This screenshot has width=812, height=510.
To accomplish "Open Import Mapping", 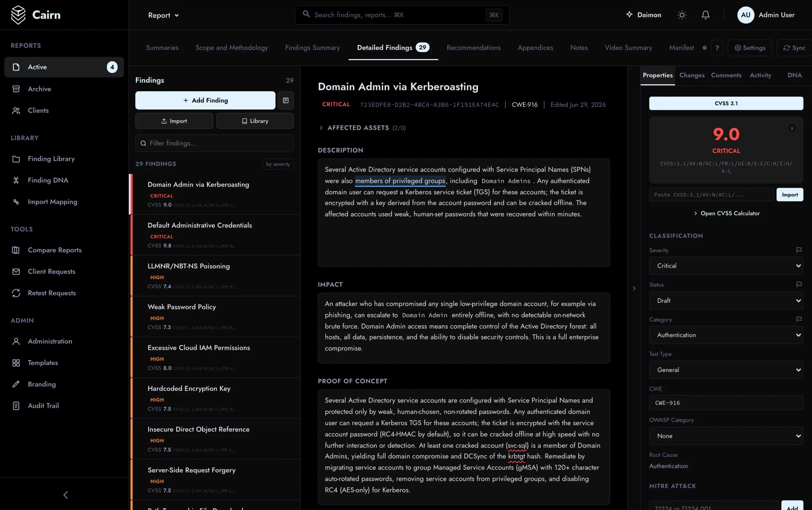I will 64,202.
